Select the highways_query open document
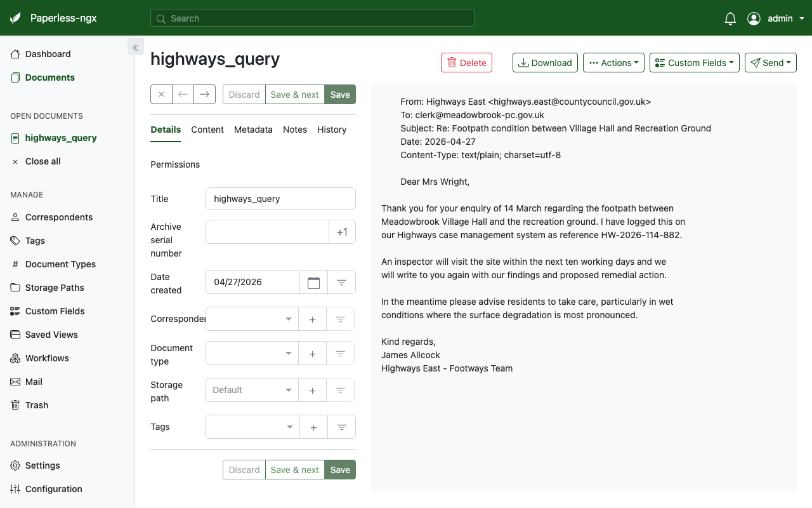Image resolution: width=812 pixels, height=508 pixels. click(61, 138)
